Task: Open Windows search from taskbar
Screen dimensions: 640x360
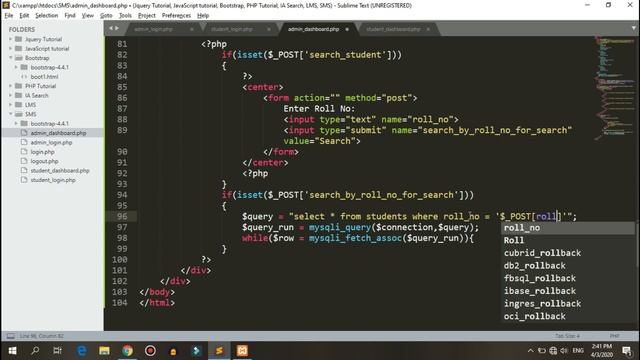Action: coord(35,351)
